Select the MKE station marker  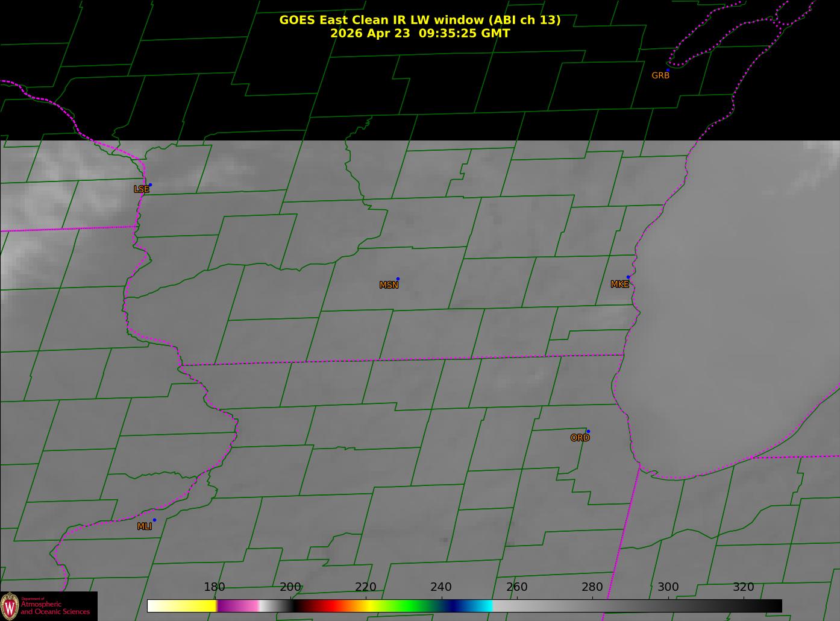click(628, 277)
